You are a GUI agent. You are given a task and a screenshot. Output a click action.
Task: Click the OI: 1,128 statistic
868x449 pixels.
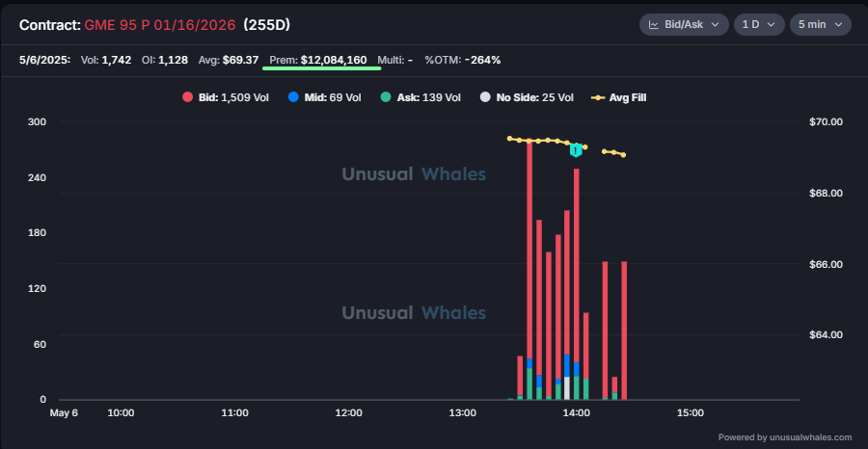(x=164, y=60)
